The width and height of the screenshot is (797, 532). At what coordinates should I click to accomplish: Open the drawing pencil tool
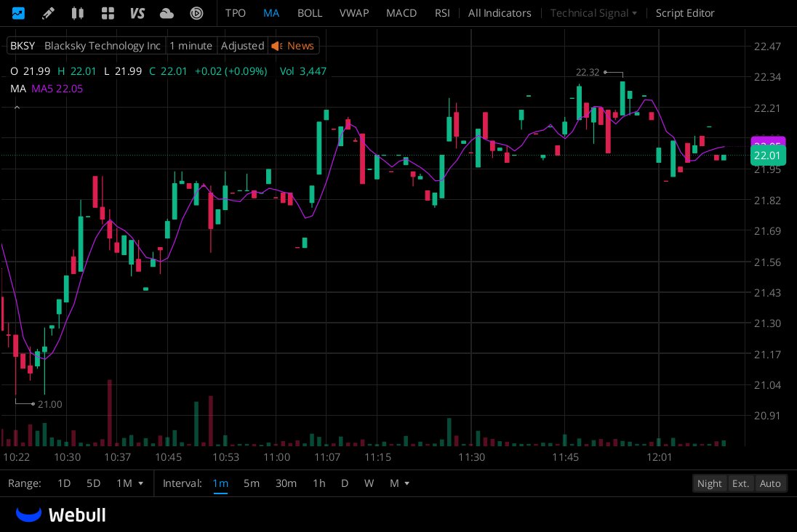pos(48,12)
